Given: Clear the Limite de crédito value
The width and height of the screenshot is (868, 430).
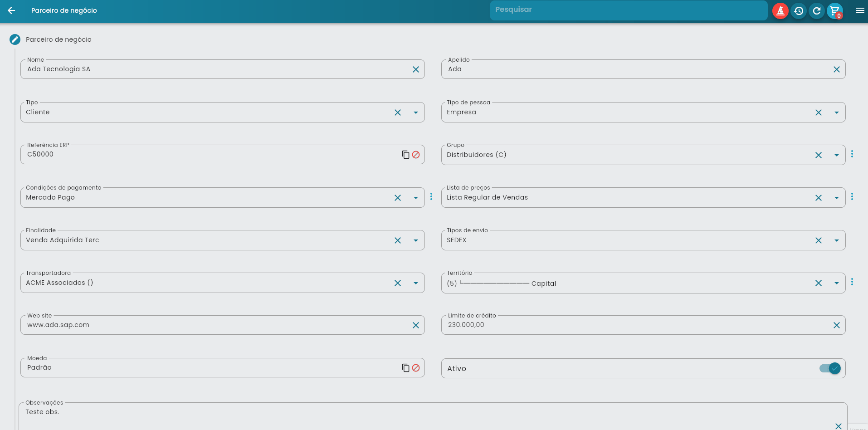Looking at the screenshot, I should 837,325.
